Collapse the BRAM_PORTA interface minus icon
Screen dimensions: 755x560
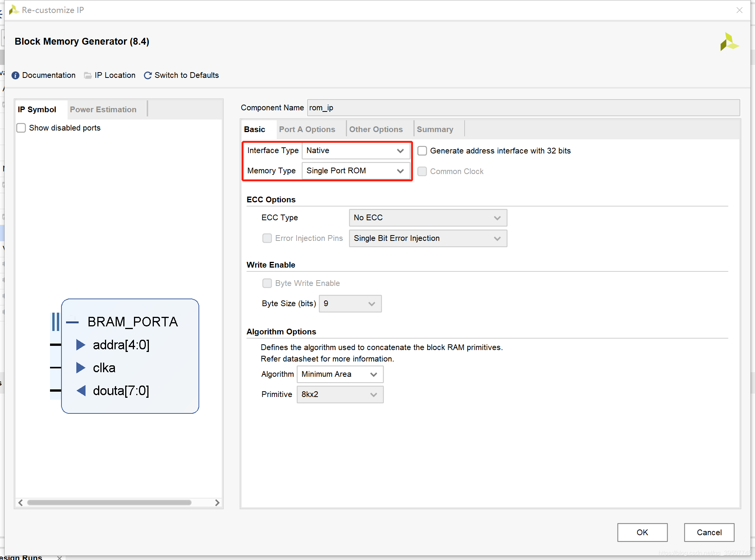72,322
